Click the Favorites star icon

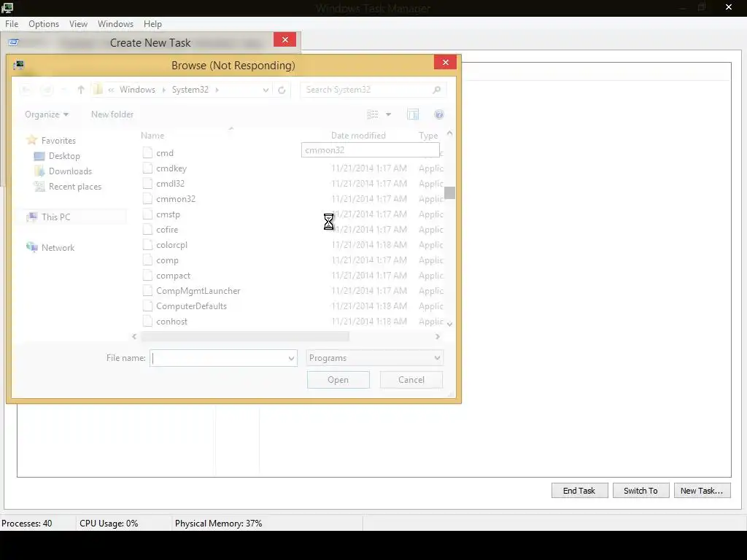coord(31,140)
